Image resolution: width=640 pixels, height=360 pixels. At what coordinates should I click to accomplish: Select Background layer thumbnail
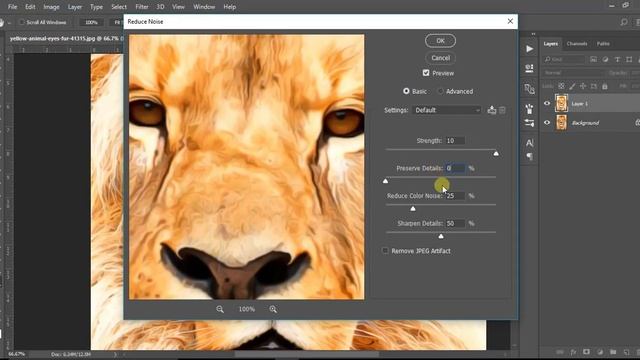click(562, 122)
